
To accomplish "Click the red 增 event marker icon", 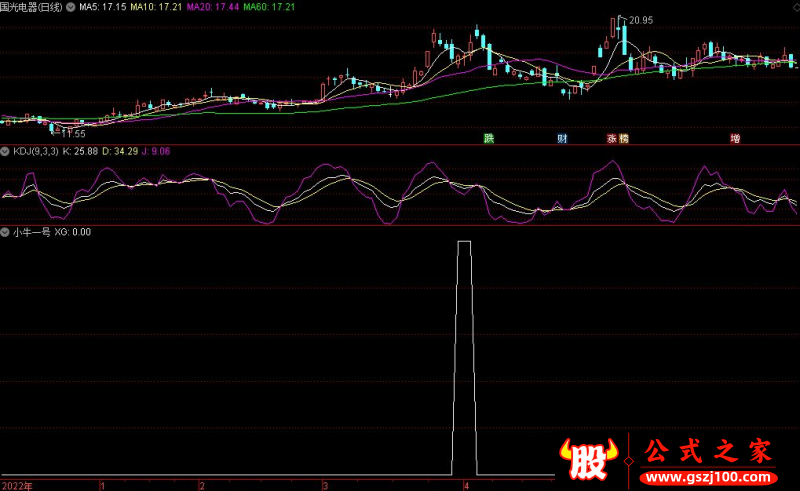I will (x=735, y=138).
